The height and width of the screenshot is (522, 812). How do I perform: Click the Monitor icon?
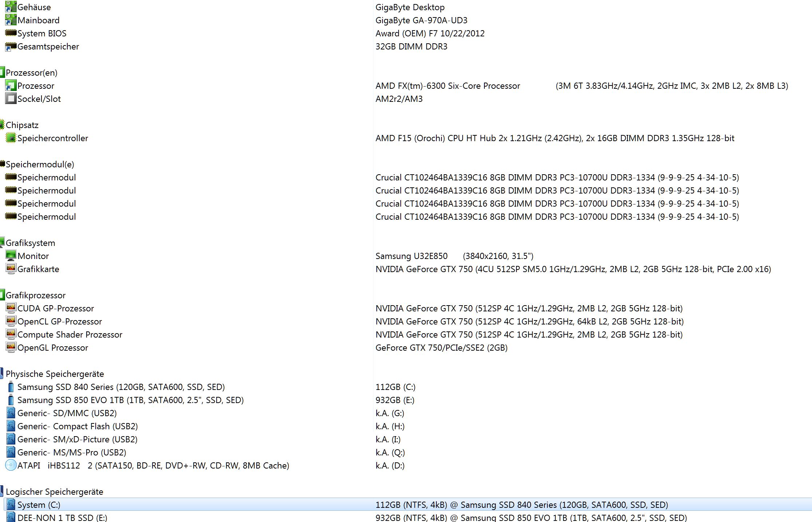click(x=11, y=256)
